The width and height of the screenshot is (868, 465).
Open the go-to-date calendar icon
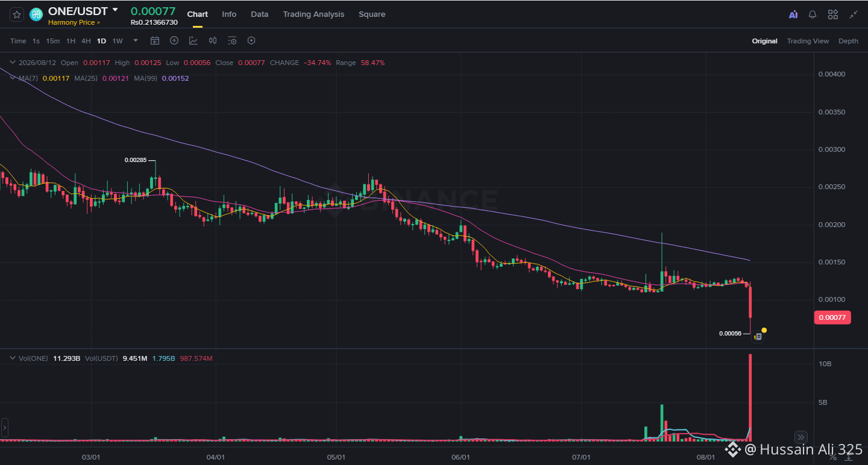point(155,41)
